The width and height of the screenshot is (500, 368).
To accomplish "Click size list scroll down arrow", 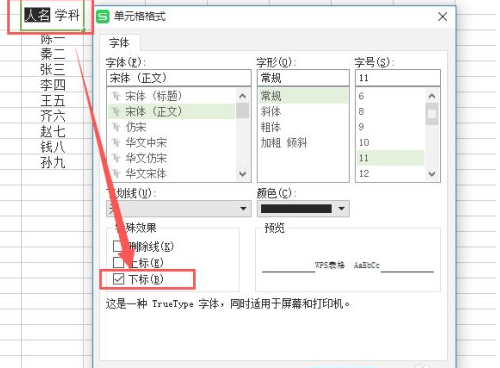I will click(432, 174).
